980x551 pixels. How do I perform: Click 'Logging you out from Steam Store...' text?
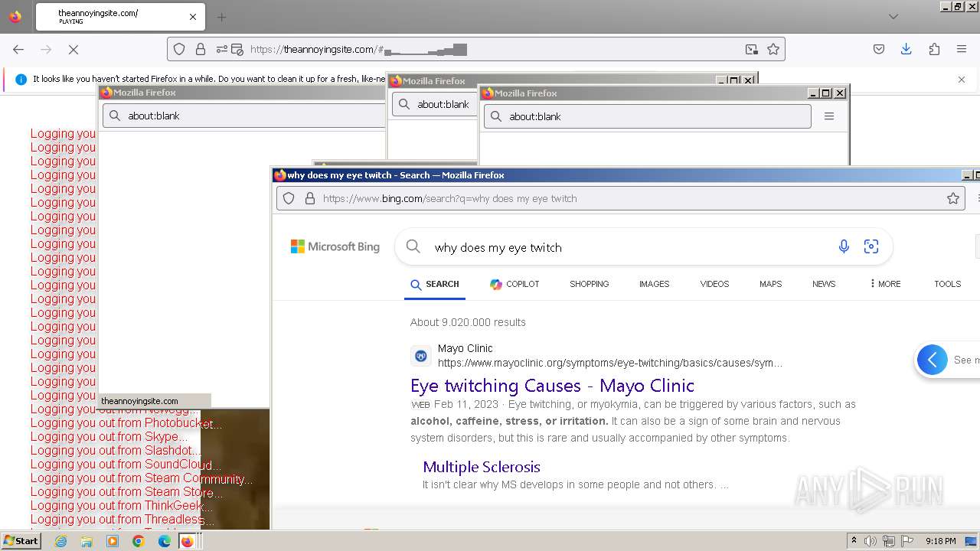[x=126, y=492]
